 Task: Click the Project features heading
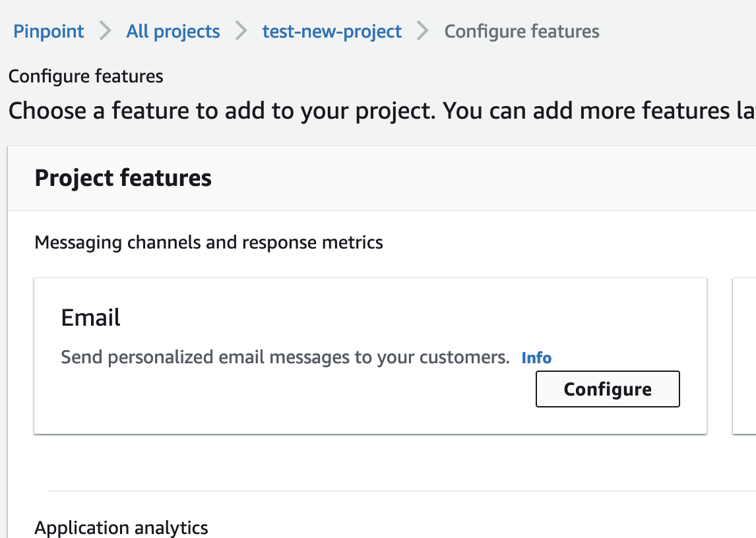pos(123,178)
